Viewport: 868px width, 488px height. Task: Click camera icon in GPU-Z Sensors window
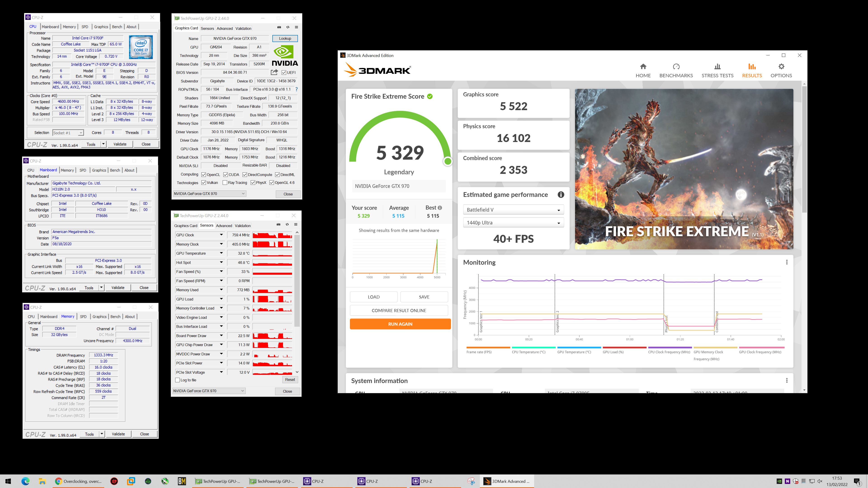278,224
